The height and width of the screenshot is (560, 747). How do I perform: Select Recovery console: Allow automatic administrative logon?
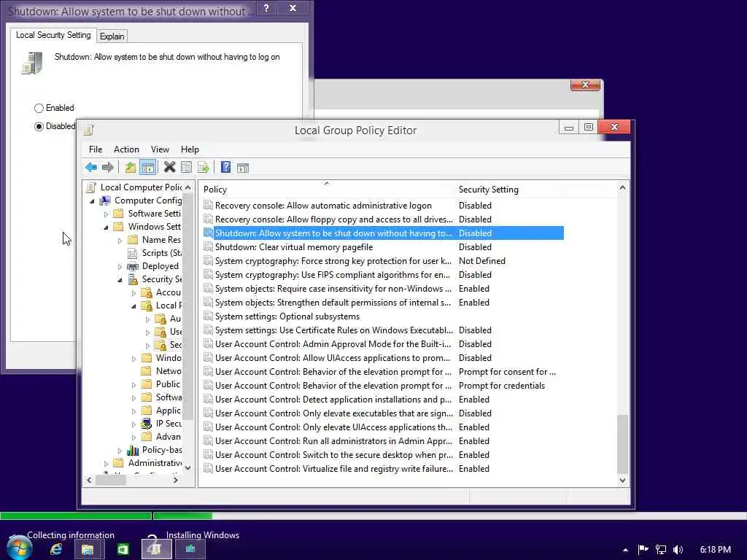tap(323, 206)
